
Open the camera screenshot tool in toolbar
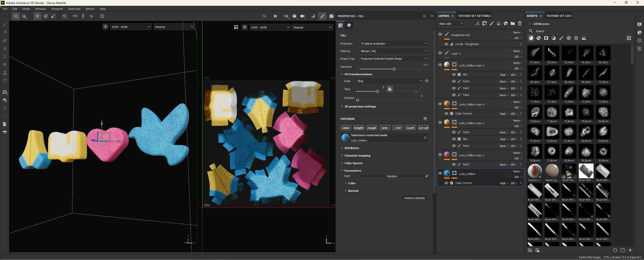[331, 16]
